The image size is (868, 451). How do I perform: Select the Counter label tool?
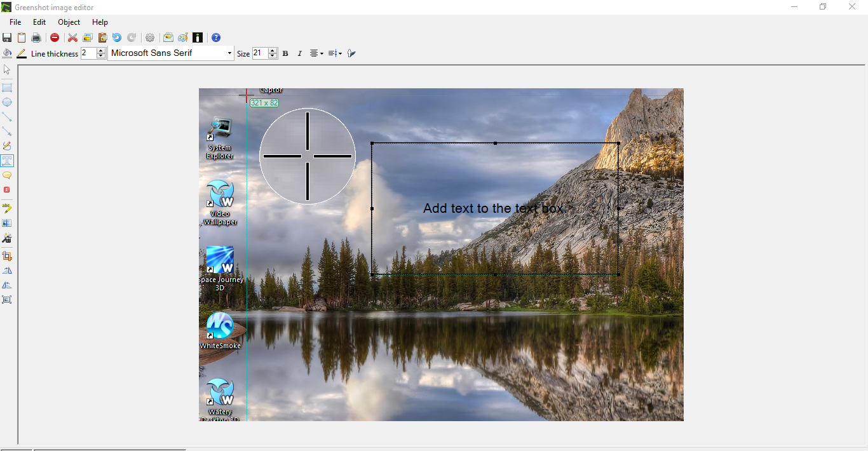click(7, 189)
